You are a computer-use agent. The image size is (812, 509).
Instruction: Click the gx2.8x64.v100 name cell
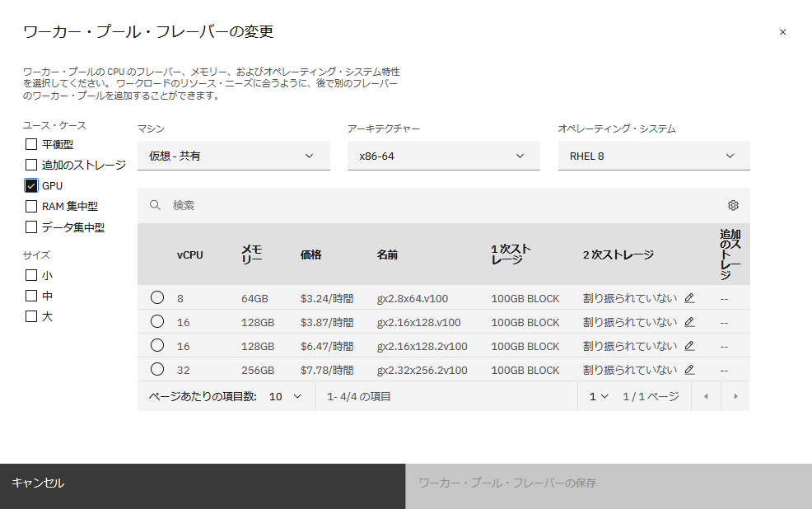tap(413, 299)
